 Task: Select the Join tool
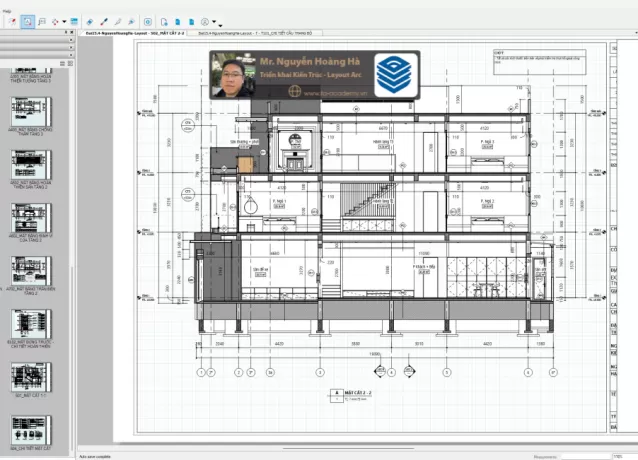pos(131,22)
